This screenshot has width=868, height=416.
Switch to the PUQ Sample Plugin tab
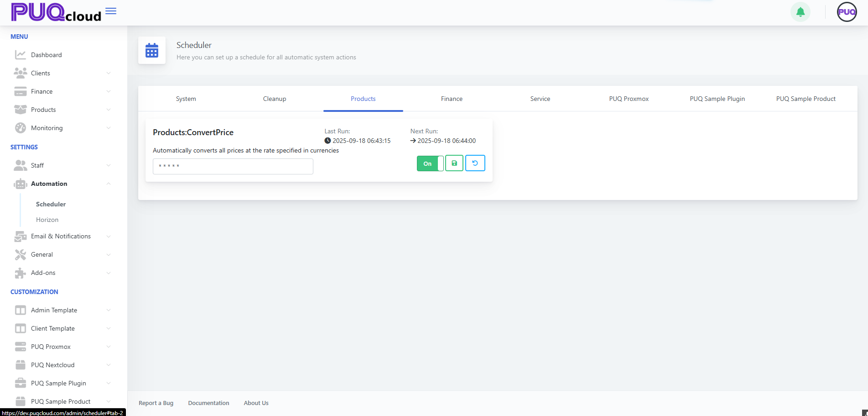717,99
